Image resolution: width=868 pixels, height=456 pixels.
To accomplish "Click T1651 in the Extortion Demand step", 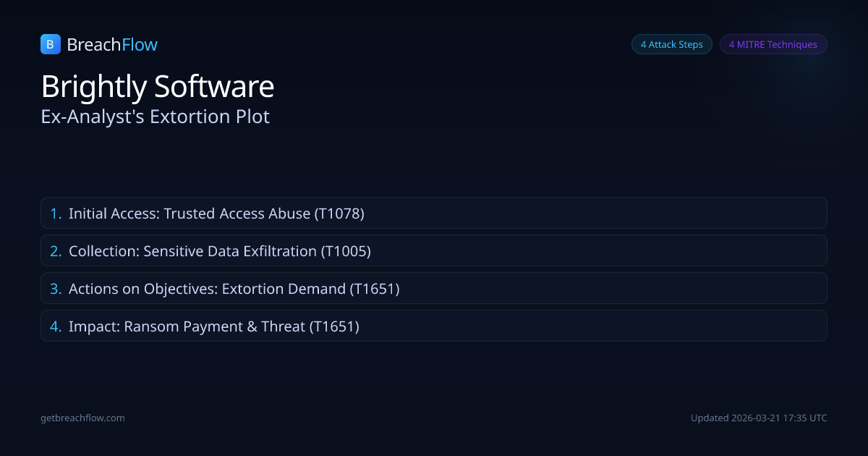I will tap(375, 289).
